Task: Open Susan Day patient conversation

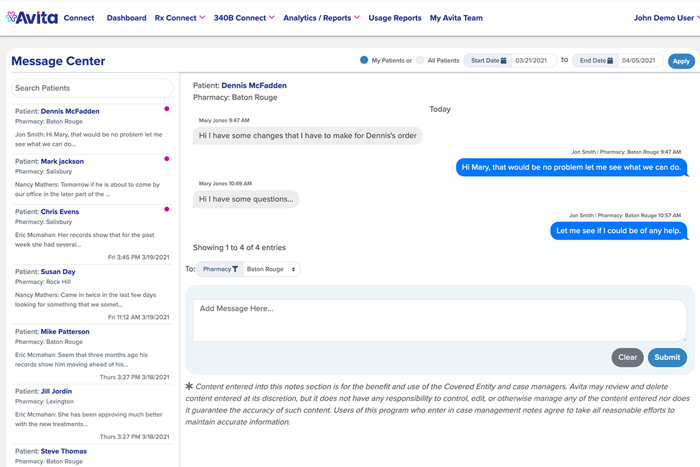Action: pyautogui.click(x=92, y=294)
